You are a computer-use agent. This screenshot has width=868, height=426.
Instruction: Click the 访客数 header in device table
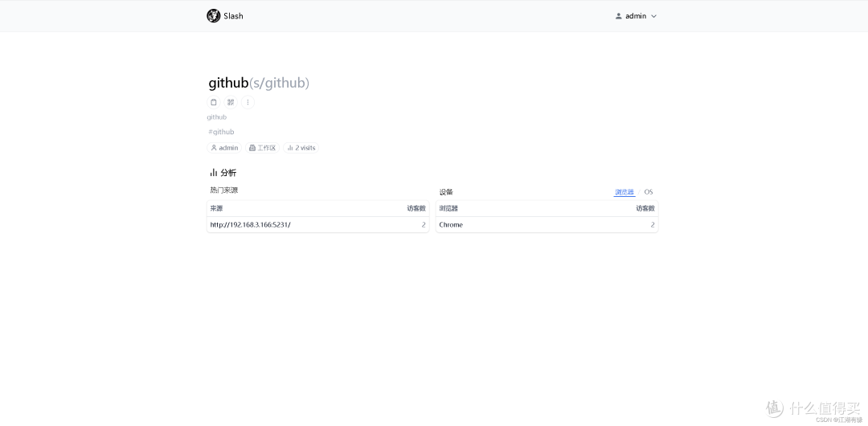click(645, 208)
